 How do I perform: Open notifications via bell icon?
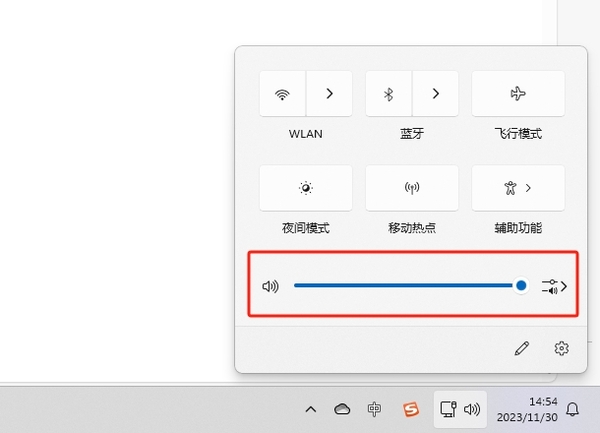pyautogui.click(x=573, y=409)
